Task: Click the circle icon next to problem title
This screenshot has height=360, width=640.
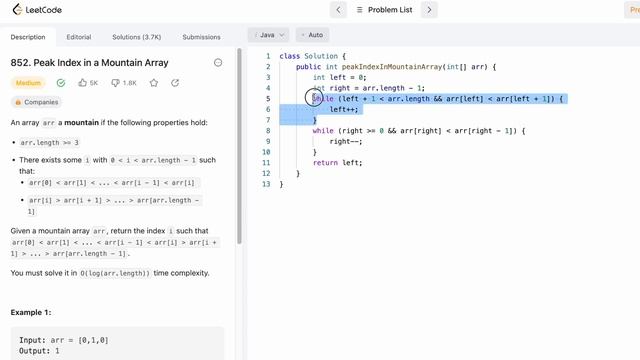Action: 218,62
